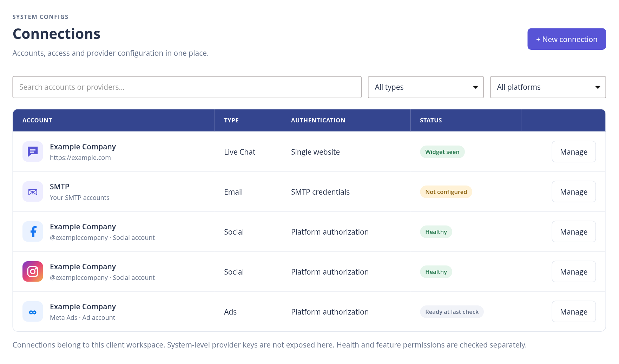Click the Live Chat message icon
This screenshot has height=364, width=619.
pos(33,151)
